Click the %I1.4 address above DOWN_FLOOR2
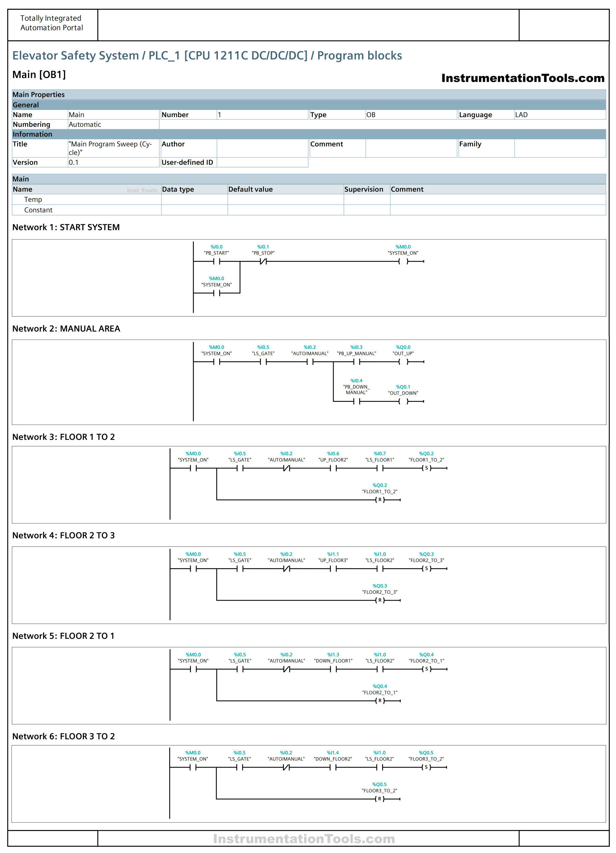This screenshot has width=616, height=853. click(333, 753)
